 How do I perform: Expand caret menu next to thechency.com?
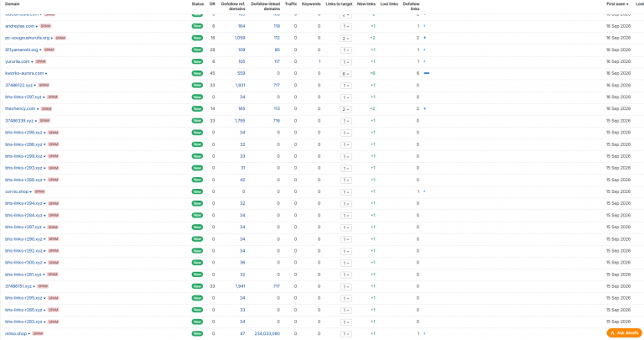(x=38, y=109)
